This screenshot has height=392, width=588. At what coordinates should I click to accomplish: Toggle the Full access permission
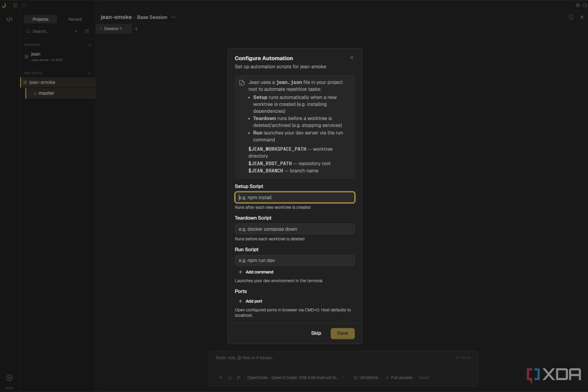coord(399,377)
